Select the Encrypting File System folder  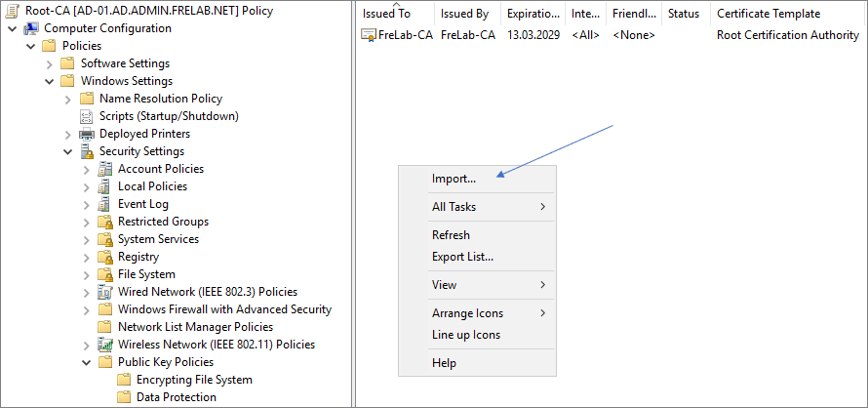pyautogui.click(x=194, y=380)
